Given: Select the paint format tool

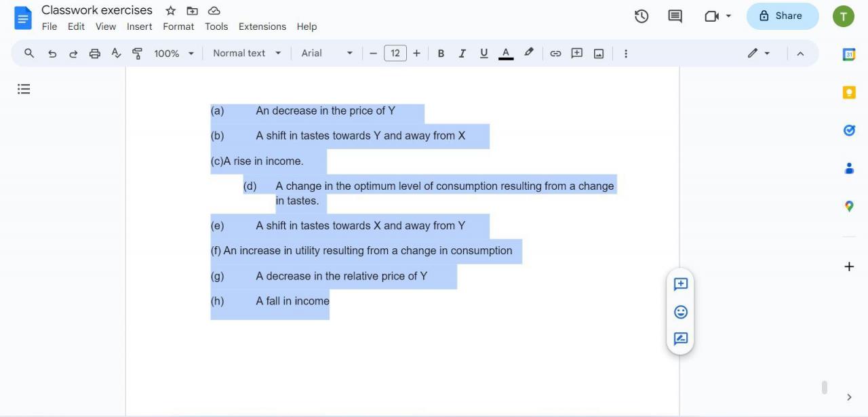Looking at the screenshot, I should click(137, 53).
